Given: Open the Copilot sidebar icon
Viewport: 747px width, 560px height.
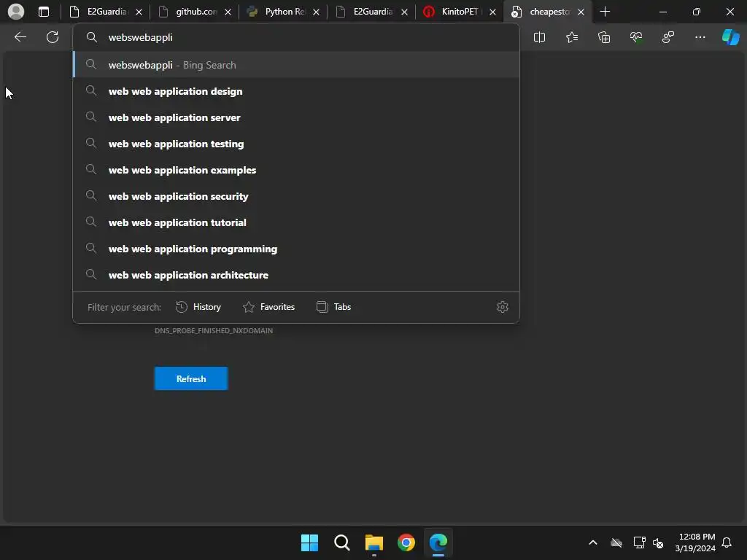Looking at the screenshot, I should pyautogui.click(x=731, y=37).
